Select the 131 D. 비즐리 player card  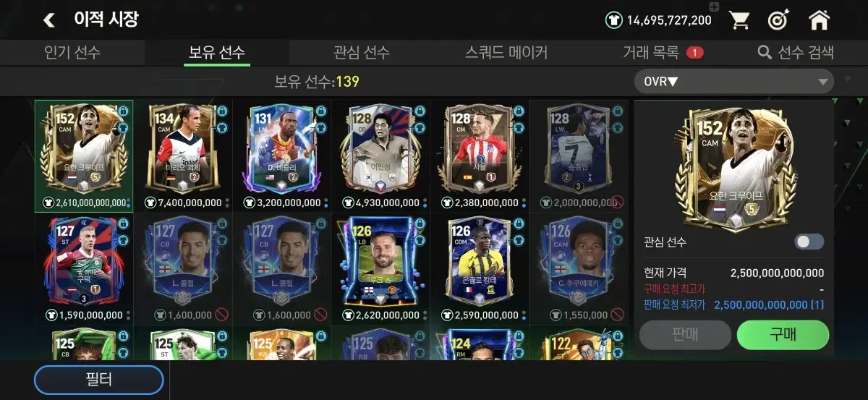(281, 156)
